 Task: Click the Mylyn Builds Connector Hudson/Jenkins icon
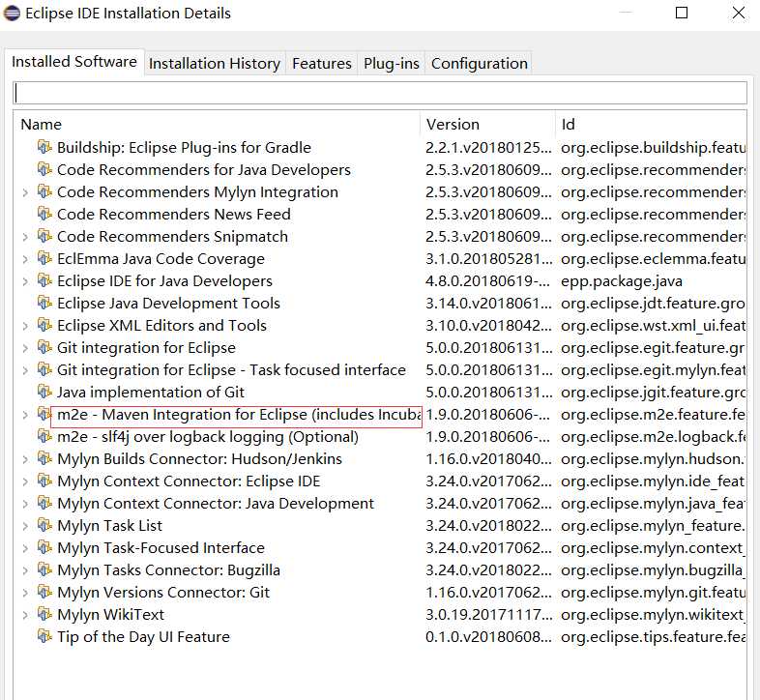(44, 458)
